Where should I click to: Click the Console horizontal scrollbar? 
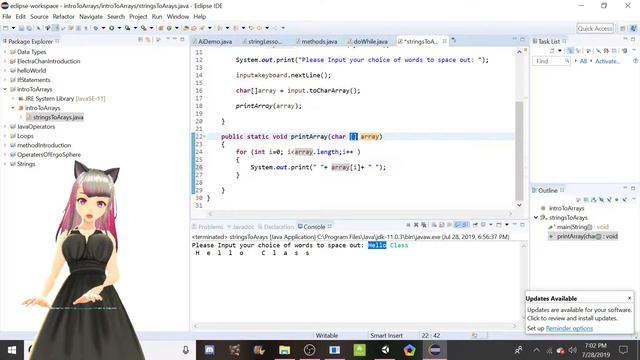pyautogui.click(x=355, y=326)
